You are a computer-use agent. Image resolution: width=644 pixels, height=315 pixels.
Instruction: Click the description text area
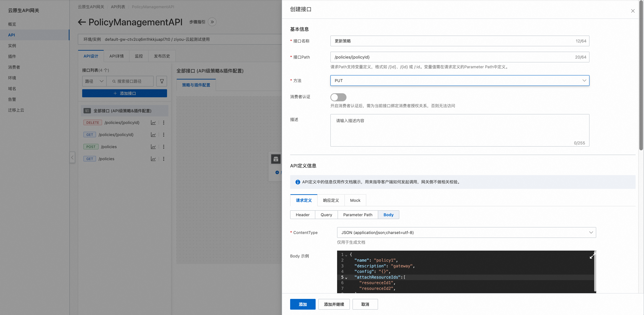point(460,130)
